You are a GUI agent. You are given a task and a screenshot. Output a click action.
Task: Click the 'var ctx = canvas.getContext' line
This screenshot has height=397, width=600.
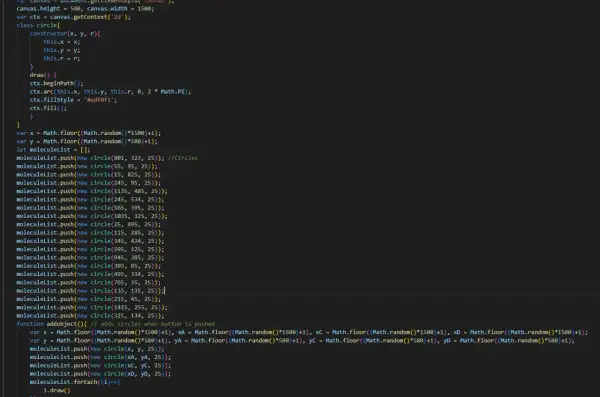[x=73, y=17]
